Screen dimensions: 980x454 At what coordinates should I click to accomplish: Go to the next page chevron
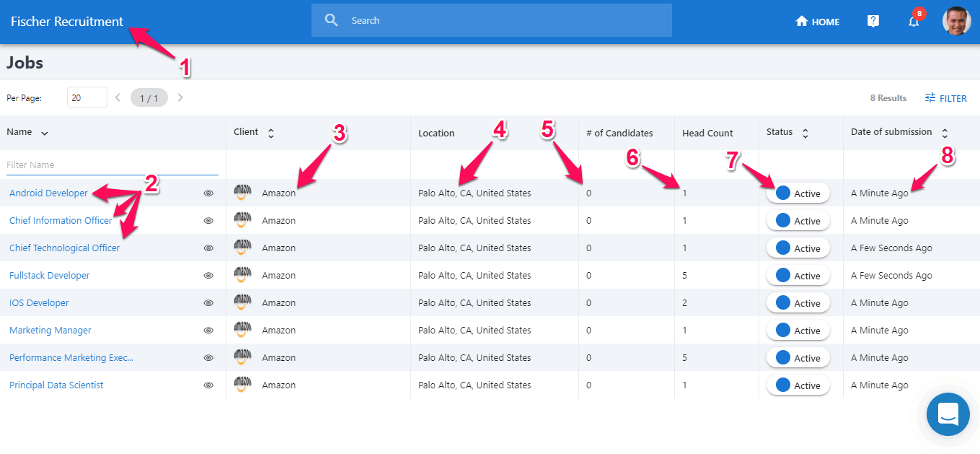pos(180,97)
